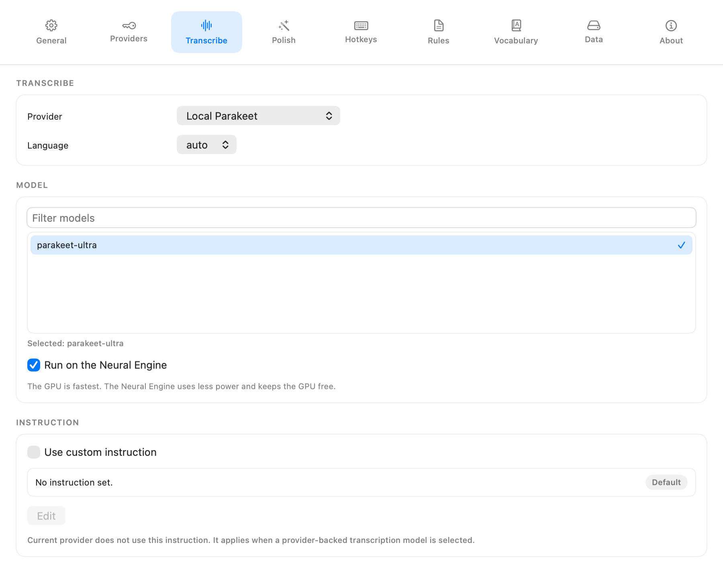Click the 'Current provider does not use' note
The image size is (723, 588).
(251, 540)
